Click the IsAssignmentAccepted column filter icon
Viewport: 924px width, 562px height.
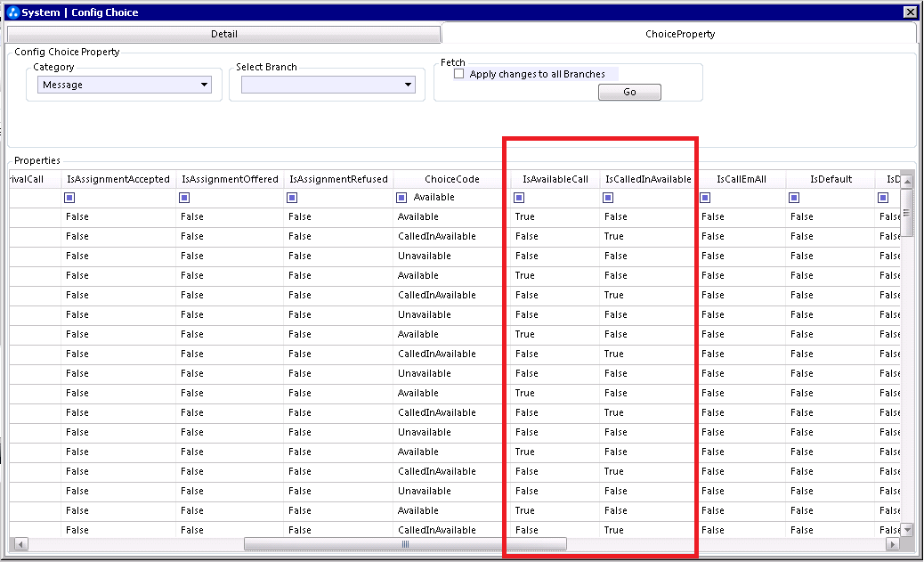coord(69,198)
